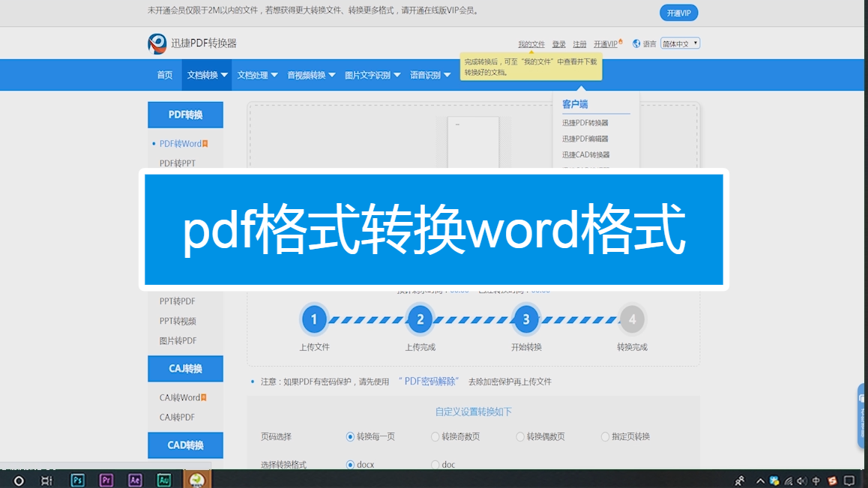Select CAJ转Word in the sidebar
The image size is (868, 488).
[180, 398]
